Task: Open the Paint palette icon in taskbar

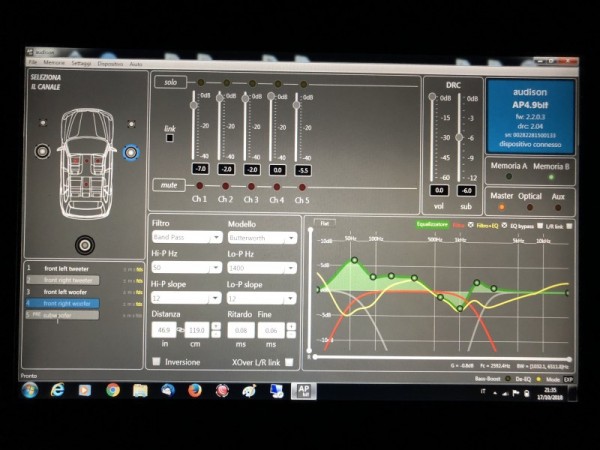Action: click(249, 391)
